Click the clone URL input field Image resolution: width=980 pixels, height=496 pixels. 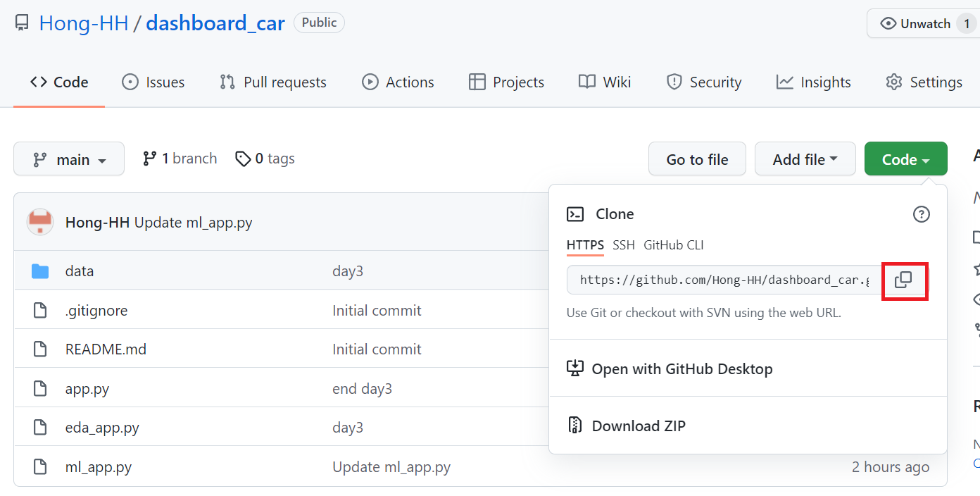pyautogui.click(x=723, y=280)
